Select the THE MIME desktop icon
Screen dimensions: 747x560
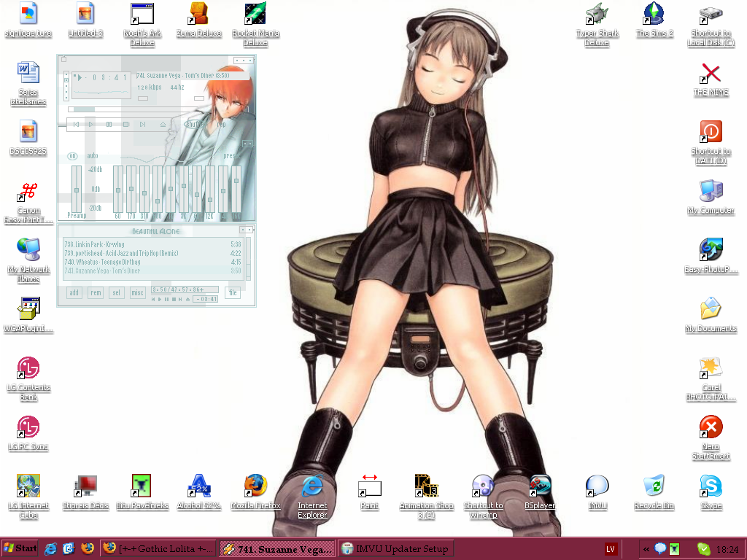(x=711, y=79)
